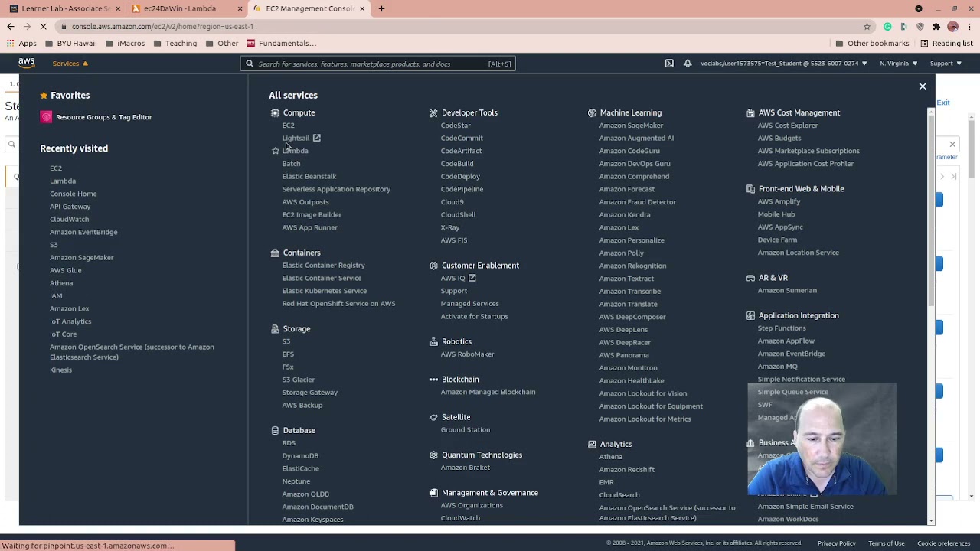Click the Analytics category icon

[592, 445]
